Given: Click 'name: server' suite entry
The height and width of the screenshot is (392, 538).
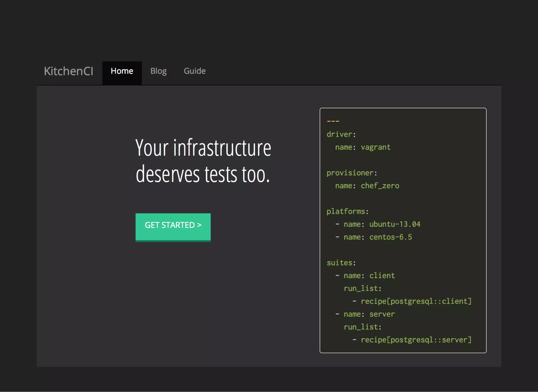Looking at the screenshot, I should 369,314.
